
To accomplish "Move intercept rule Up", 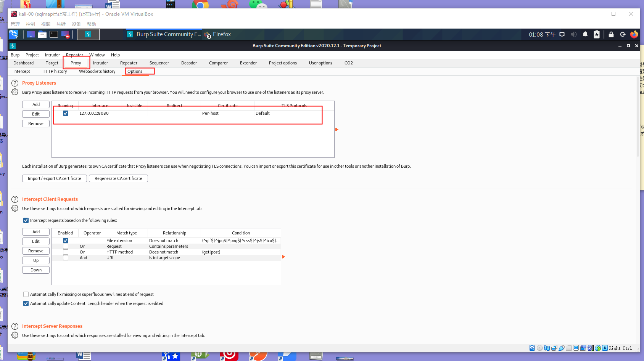I will tap(36, 260).
